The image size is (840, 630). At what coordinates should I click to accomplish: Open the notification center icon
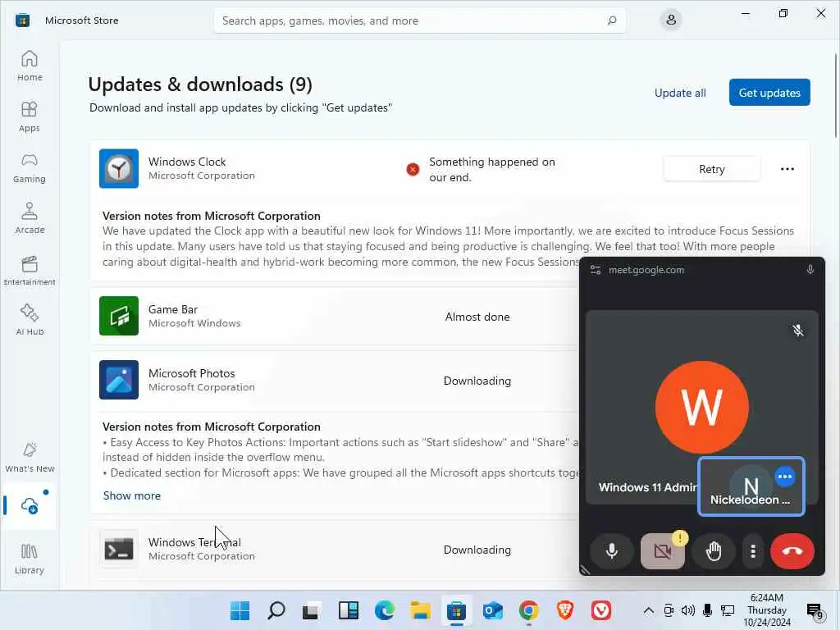(815, 610)
